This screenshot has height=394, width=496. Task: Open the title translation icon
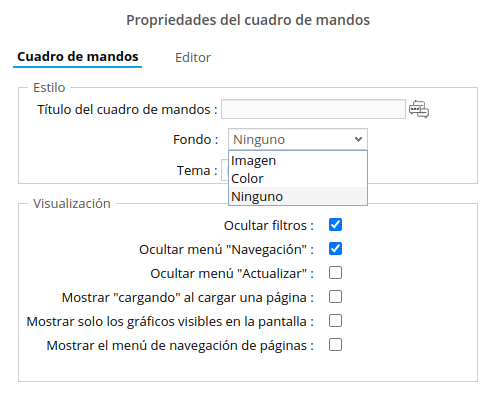(419, 109)
